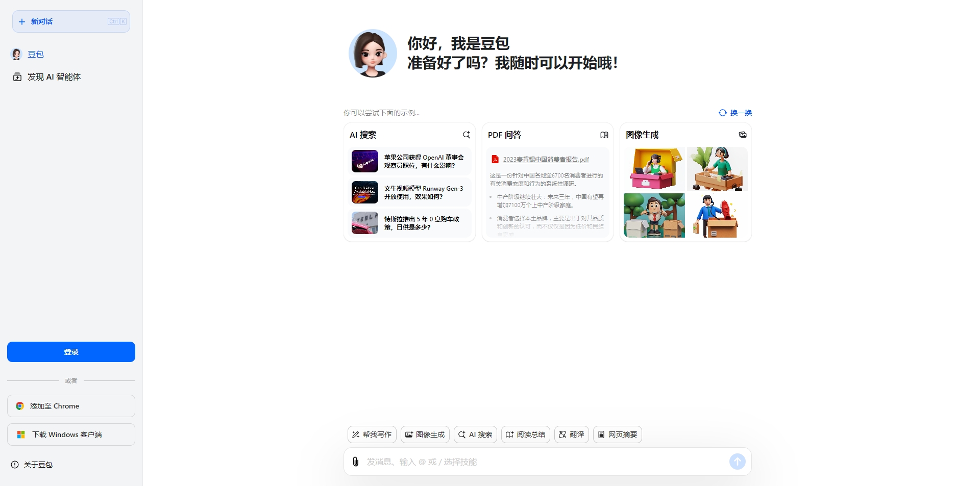Open 关于豆包 link

[x=38, y=465]
